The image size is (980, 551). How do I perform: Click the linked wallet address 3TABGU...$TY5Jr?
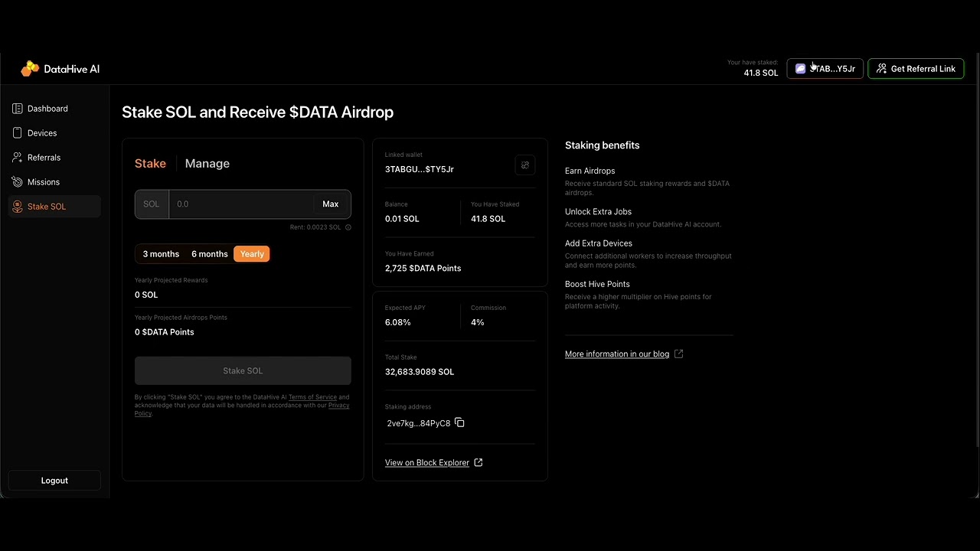coord(420,169)
